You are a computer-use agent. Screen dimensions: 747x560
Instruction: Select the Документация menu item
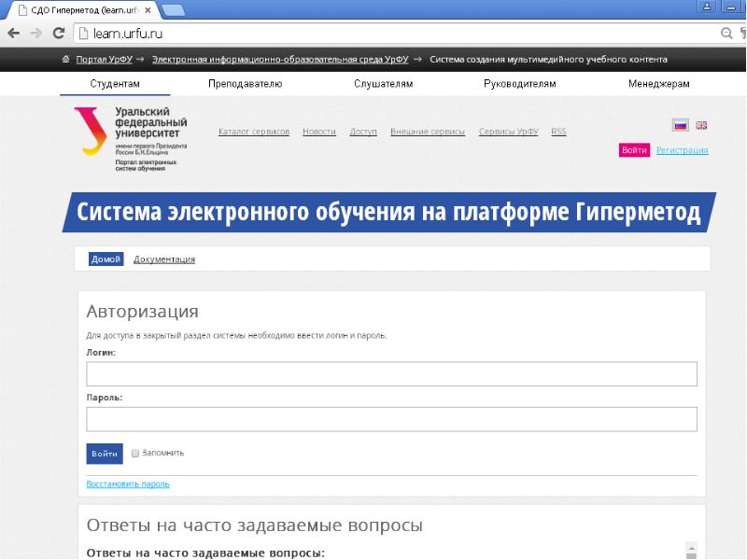[164, 259]
